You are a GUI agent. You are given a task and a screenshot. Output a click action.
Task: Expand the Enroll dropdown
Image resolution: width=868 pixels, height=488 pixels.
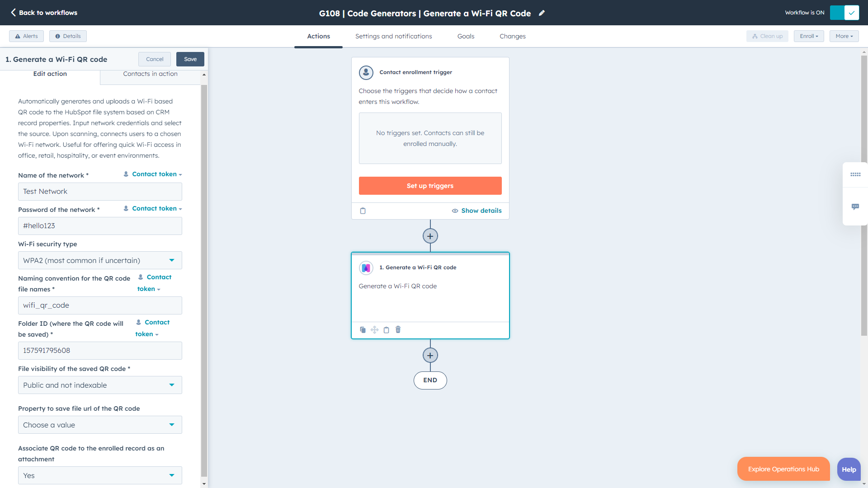809,36
